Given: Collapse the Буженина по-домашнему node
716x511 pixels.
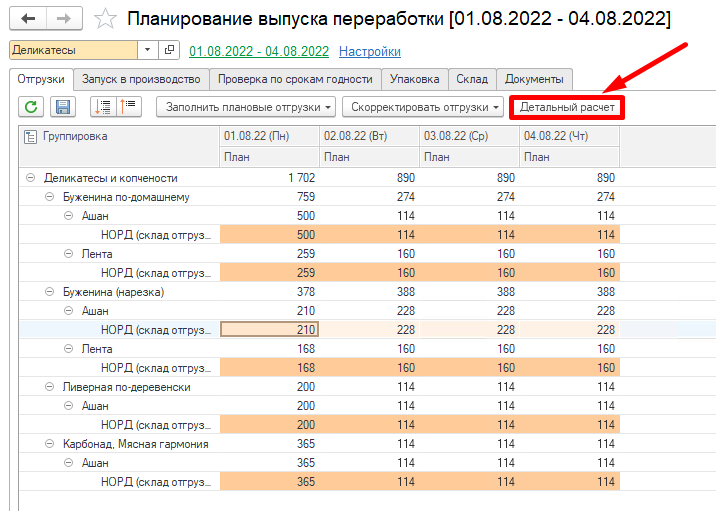Looking at the screenshot, I should point(50,197).
